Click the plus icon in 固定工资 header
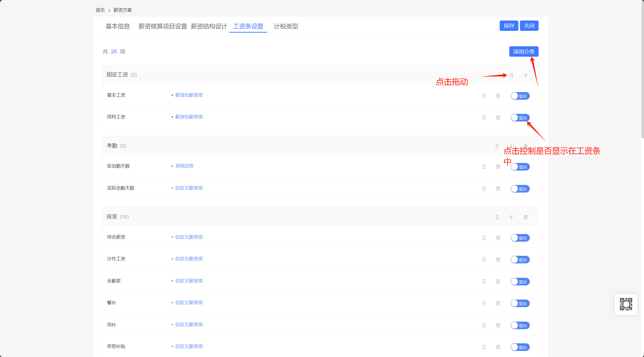 point(525,75)
